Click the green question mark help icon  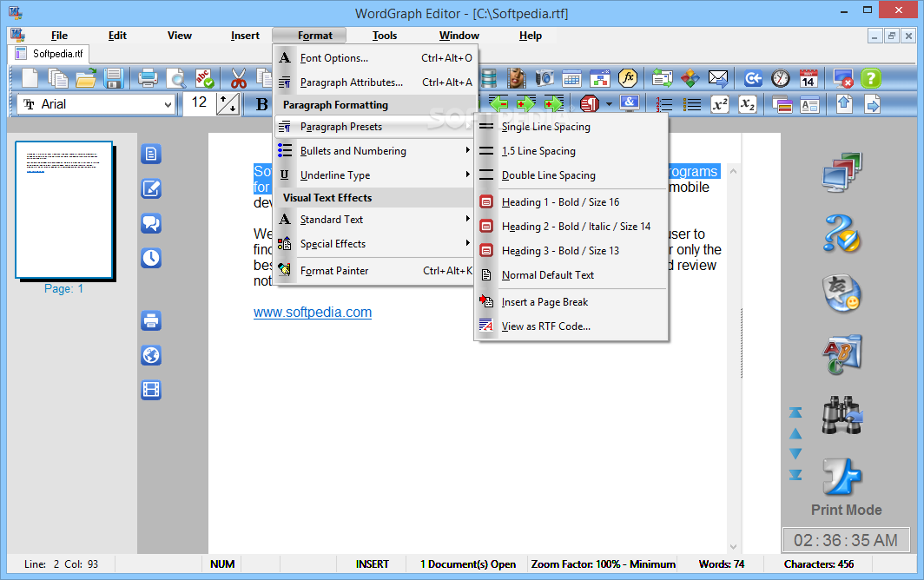871,78
